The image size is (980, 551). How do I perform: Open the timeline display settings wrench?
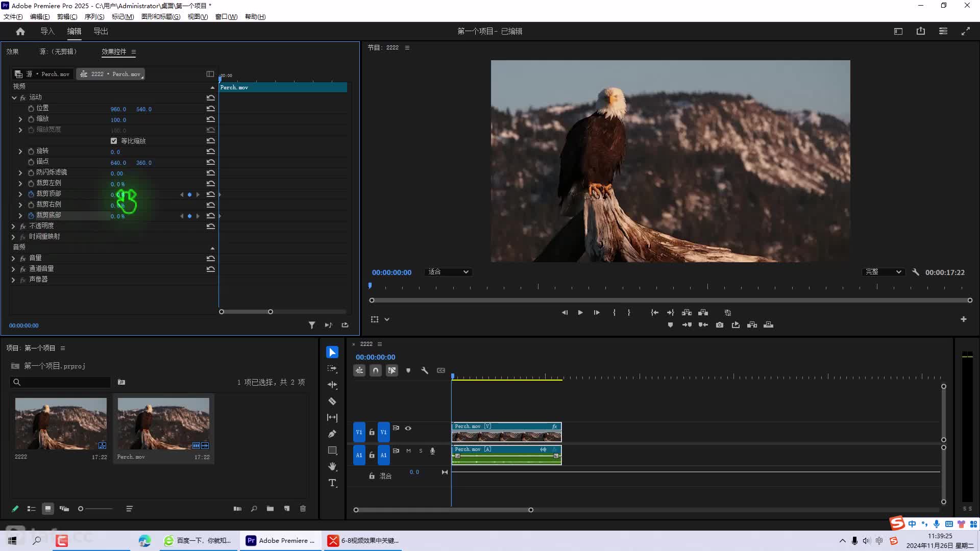coord(425,370)
